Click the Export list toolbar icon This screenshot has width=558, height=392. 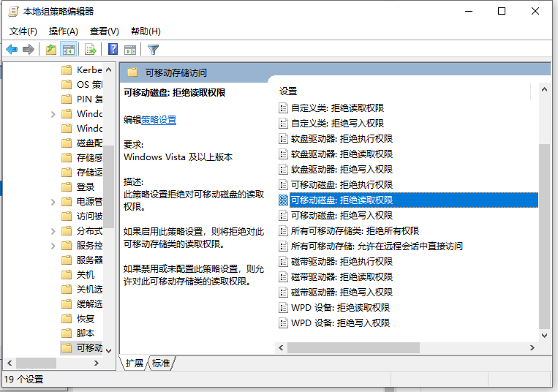tap(91, 50)
